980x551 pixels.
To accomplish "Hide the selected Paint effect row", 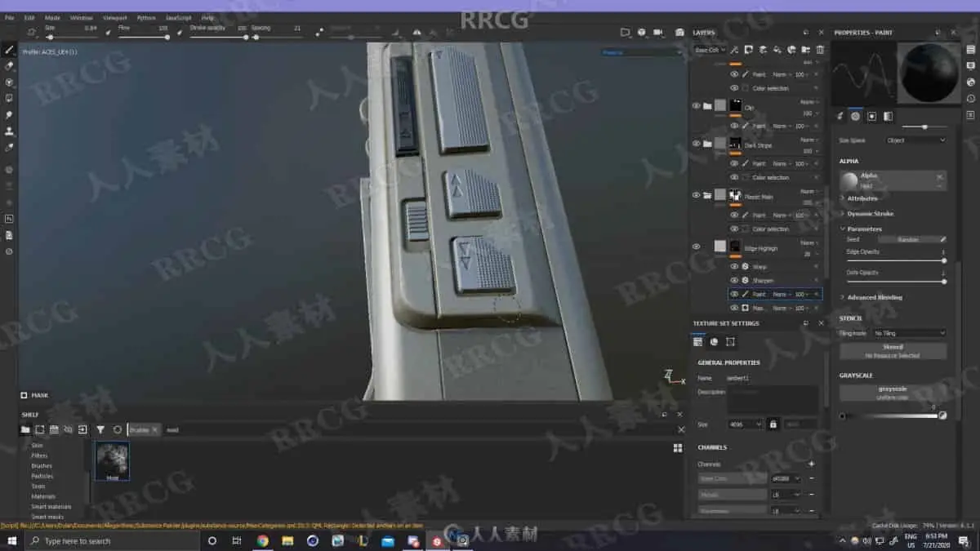I will tap(734, 294).
